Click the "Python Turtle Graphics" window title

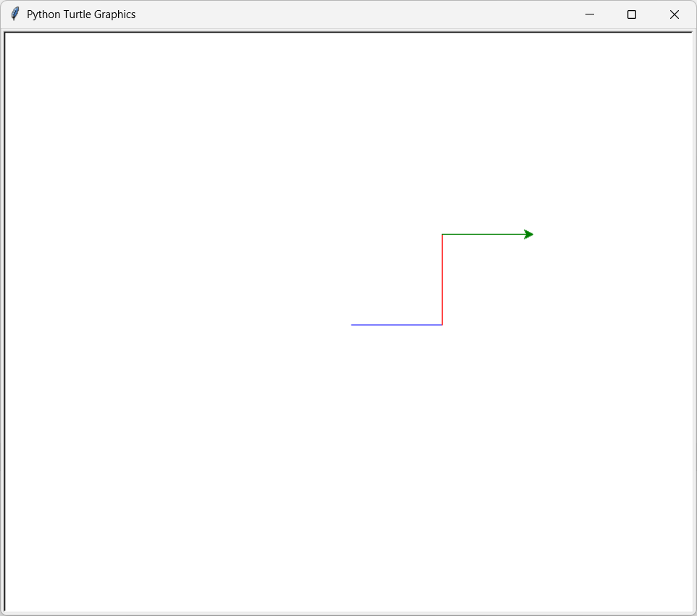(81, 14)
